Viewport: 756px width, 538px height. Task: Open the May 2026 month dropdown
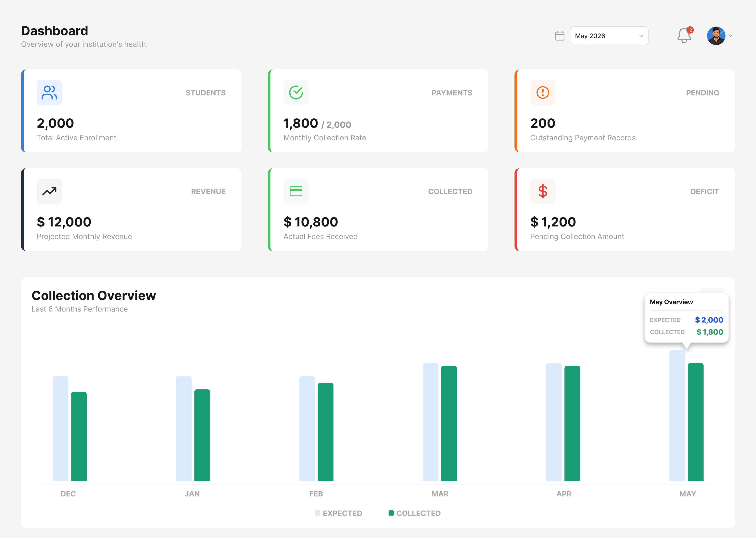[x=609, y=36]
